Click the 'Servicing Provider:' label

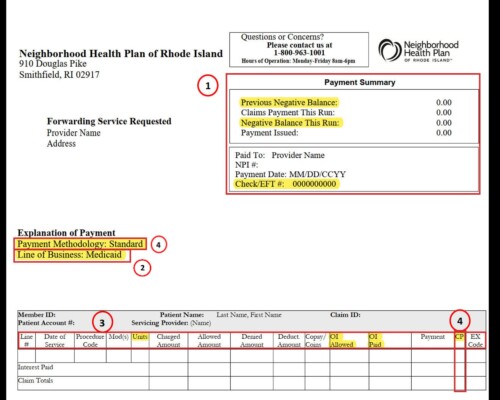(x=160, y=323)
